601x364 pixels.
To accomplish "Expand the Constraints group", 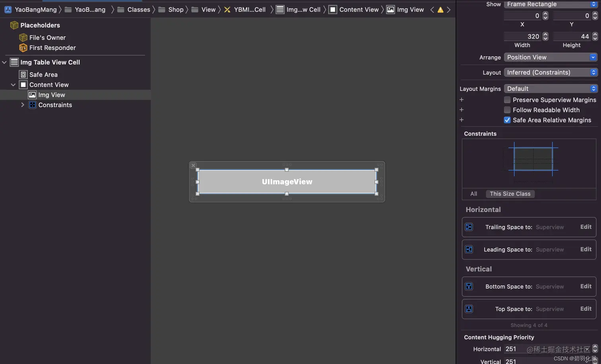I will pos(23,105).
